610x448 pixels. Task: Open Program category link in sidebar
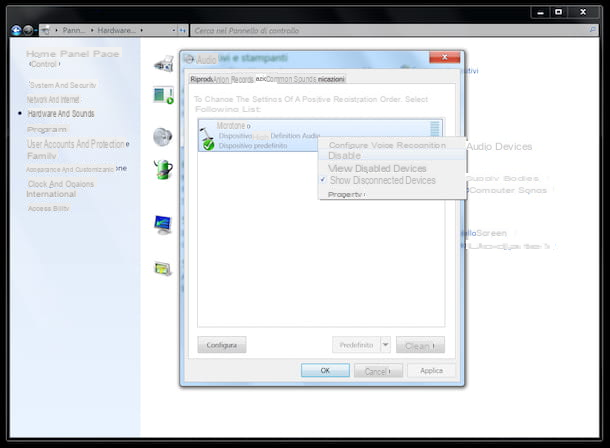coord(47,129)
